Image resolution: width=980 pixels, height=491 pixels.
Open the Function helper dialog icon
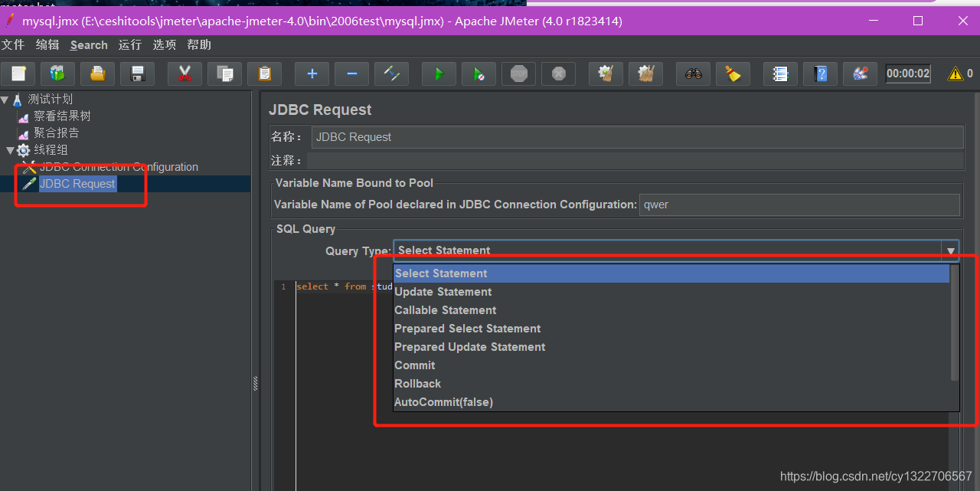(781, 74)
